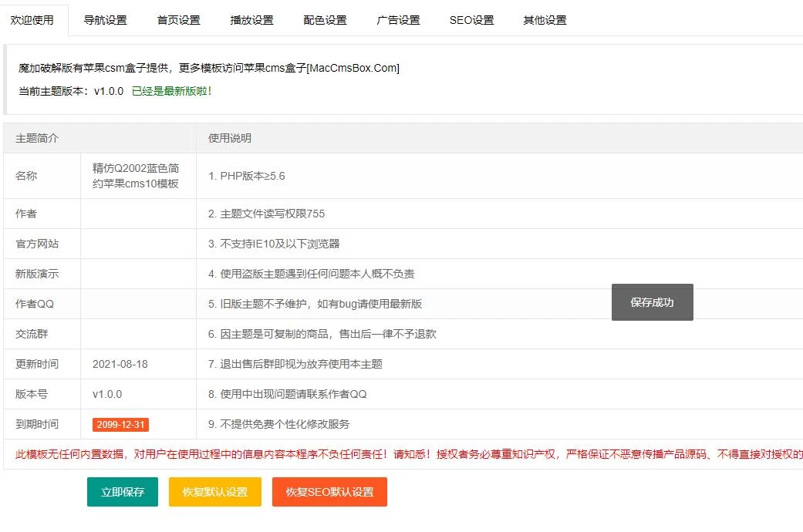Dismiss the 保存成功 notification toast
803x532 pixels.
pyautogui.click(x=652, y=302)
